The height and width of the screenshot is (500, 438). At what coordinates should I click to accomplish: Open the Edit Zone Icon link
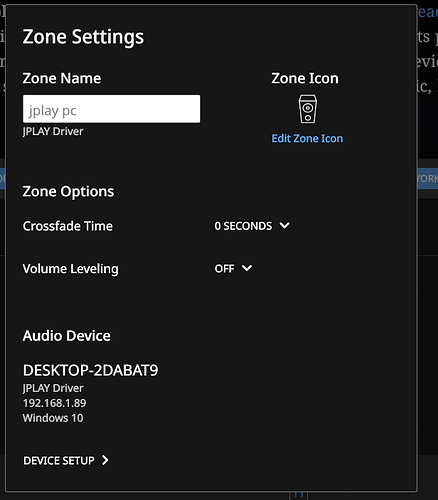coord(307,138)
